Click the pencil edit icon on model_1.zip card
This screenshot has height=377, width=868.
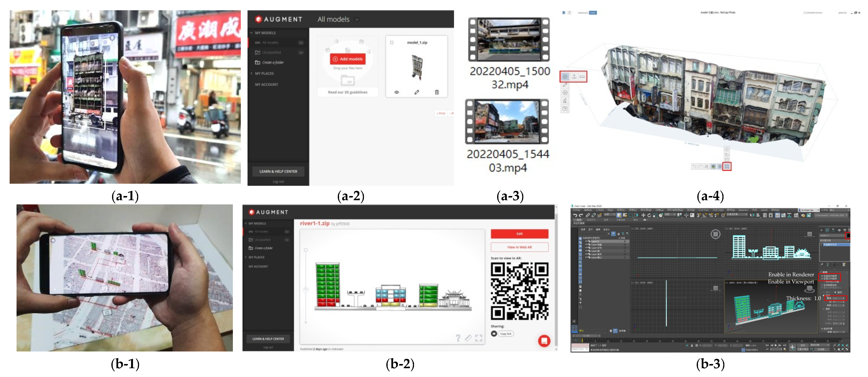pos(417,92)
